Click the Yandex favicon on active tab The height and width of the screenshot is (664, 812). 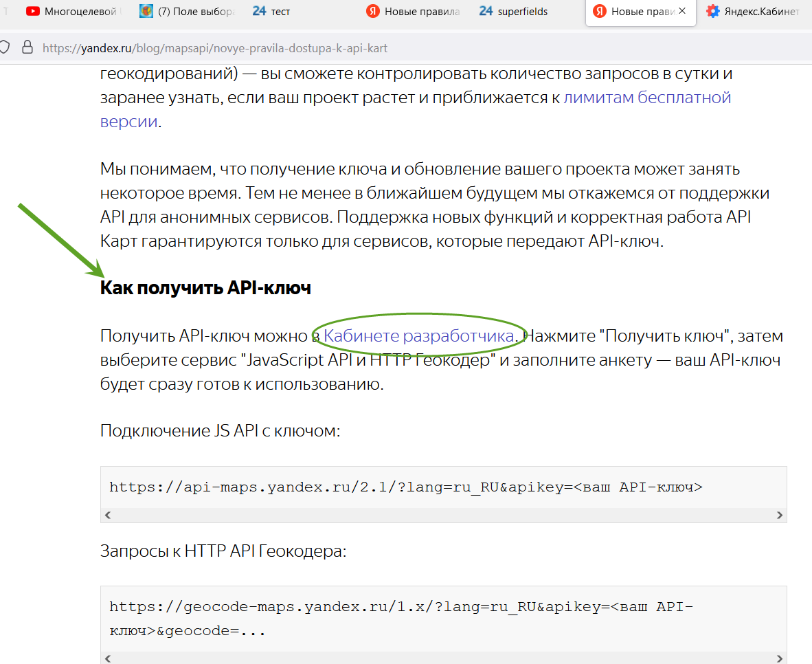point(600,11)
